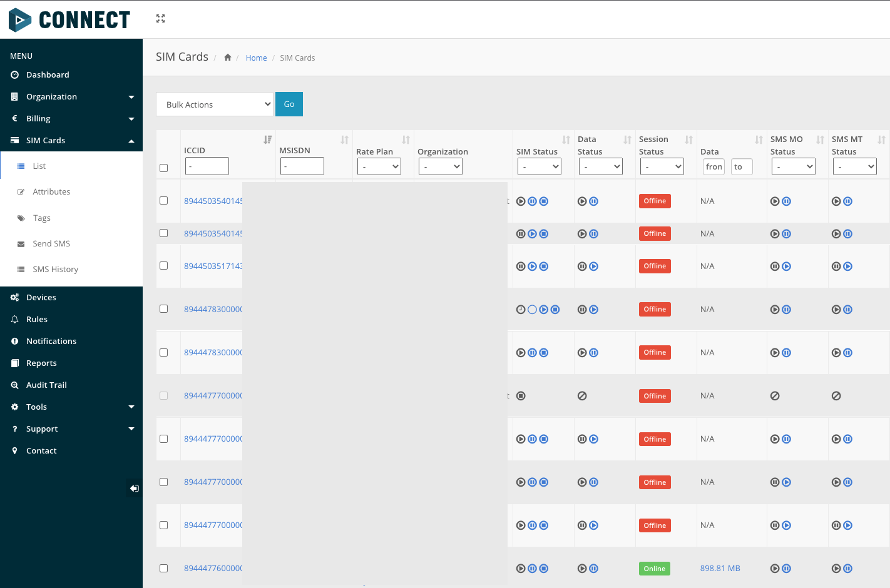The image size is (890, 588).
Task: Open Reports in the sidebar
Action: 71,363
